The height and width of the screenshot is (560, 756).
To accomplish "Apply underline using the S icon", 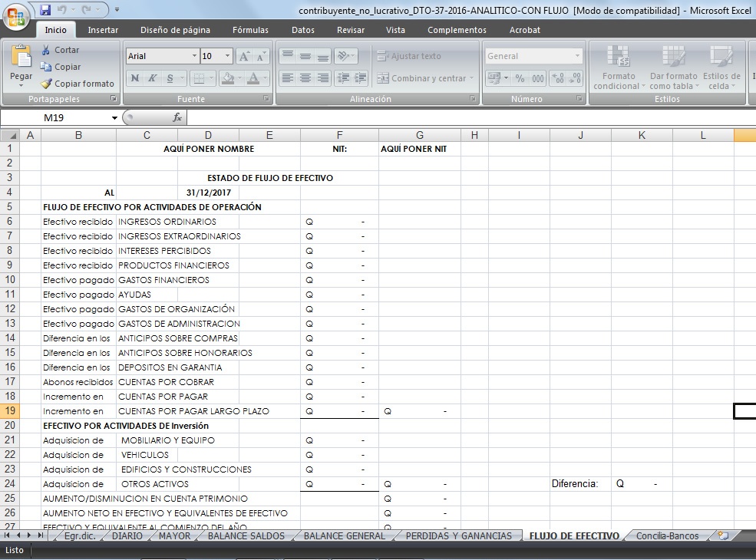I will tap(169, 77).
